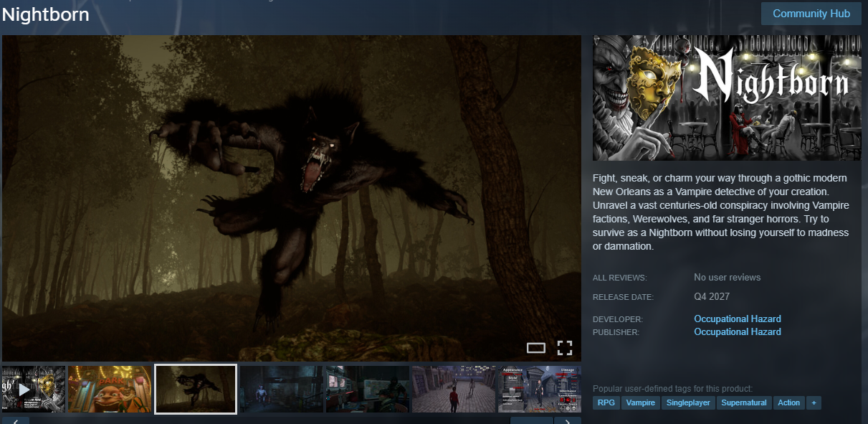Click the Nightborn page title
Viewport: 868px width, 424px height.
point(46,14)
